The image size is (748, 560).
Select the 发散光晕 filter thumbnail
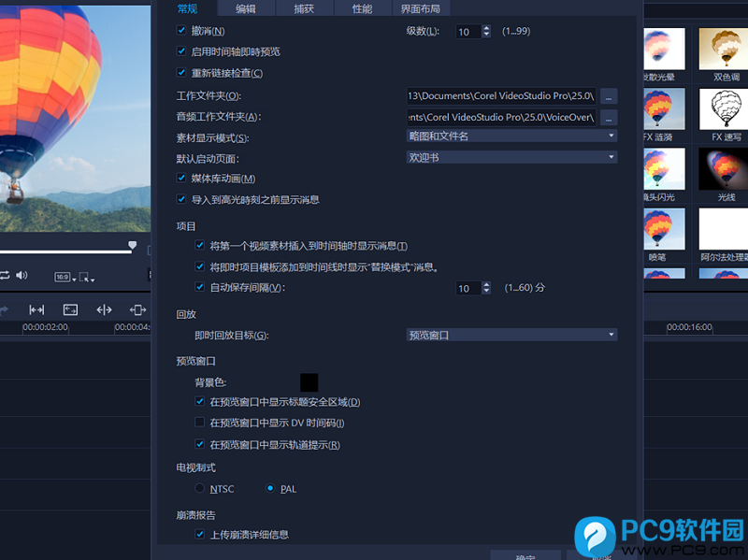tap(664, 50)
